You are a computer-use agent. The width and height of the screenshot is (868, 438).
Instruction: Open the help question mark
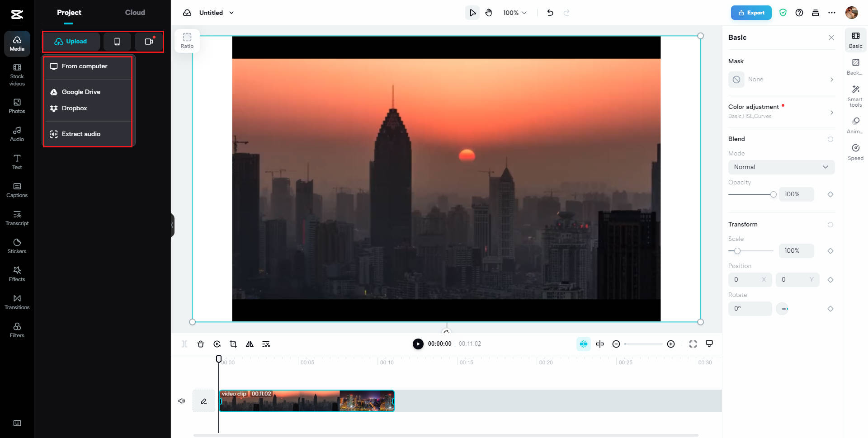(799, 13)
